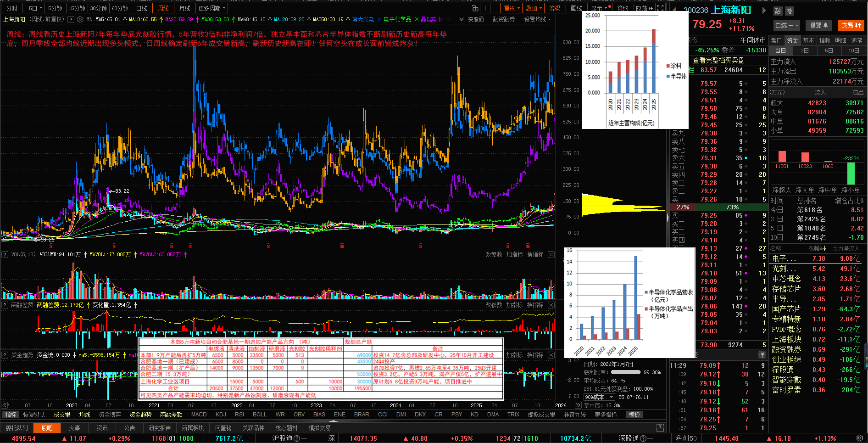Open the 研究报告 bottom tab
The image size is (868, 443).
tap(160, 428)
